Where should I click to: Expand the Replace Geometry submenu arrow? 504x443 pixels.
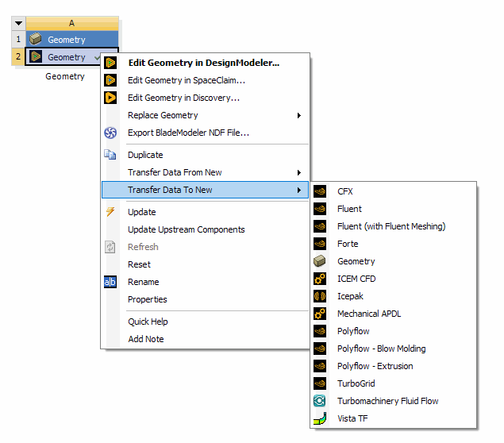click(x=298, y=115)
